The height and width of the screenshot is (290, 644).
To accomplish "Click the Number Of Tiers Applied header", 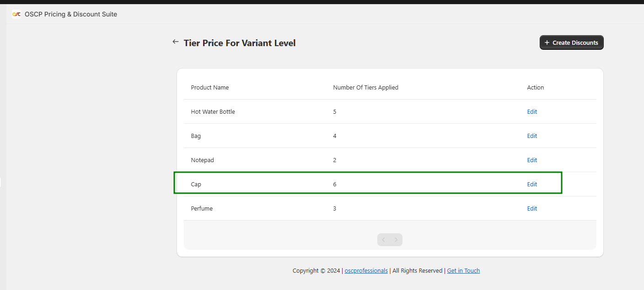I will pyautogui.click(x=365, y=87).
